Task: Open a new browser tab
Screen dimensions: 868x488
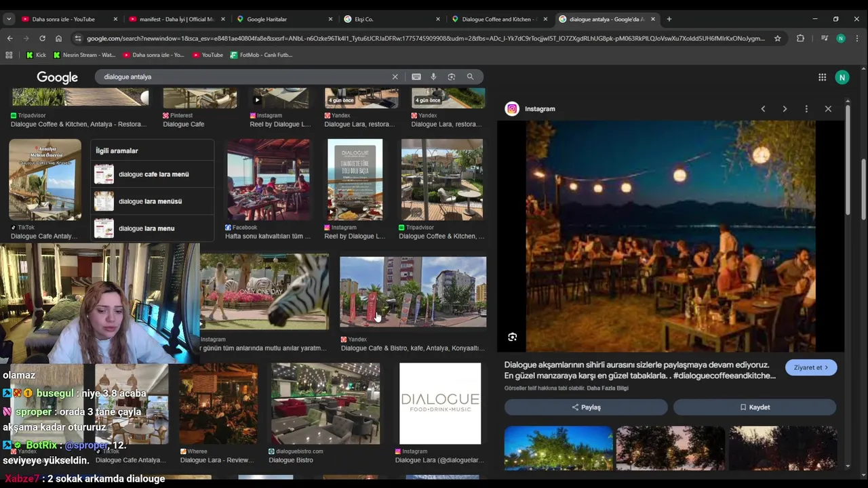Action: [669, 19]
